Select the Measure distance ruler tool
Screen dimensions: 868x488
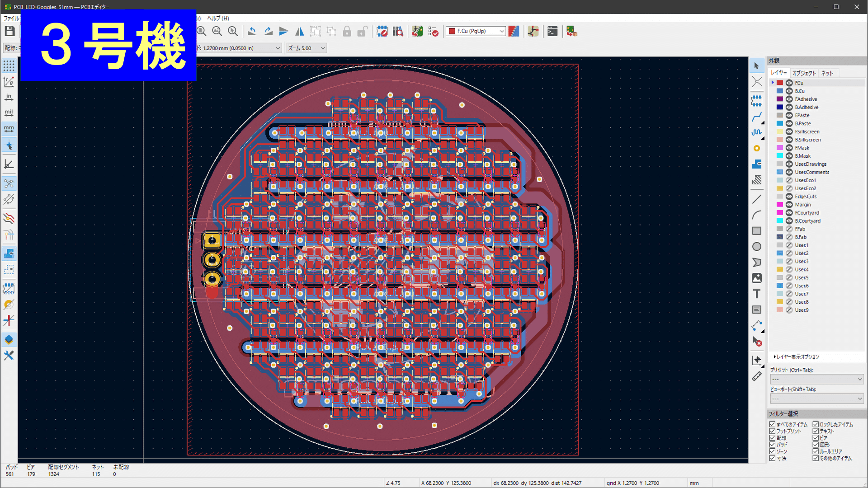coord(757,376)
